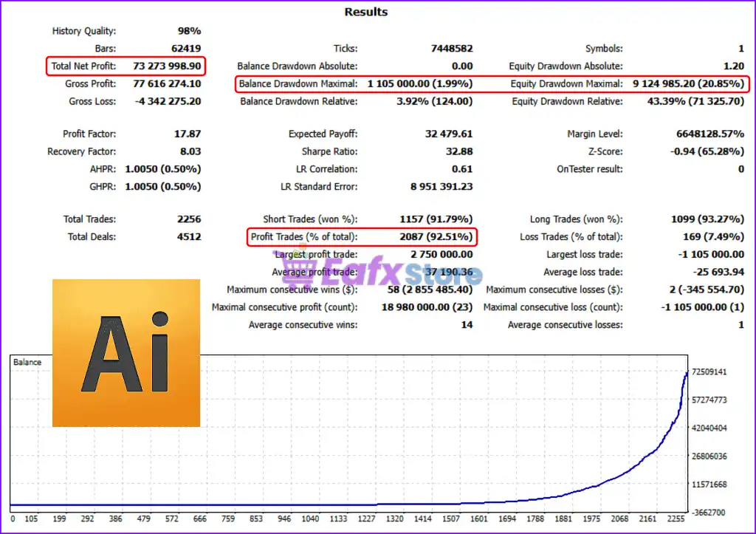The width and height of the screenshot is (756, 534).
Task: Click the Balance Drawdown Maximal value
Action: click(419, 84)
